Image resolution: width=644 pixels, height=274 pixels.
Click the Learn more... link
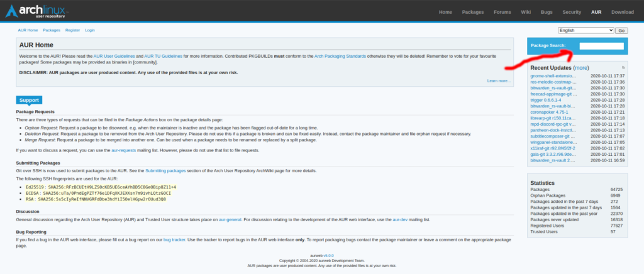click(x=499, y=81)
